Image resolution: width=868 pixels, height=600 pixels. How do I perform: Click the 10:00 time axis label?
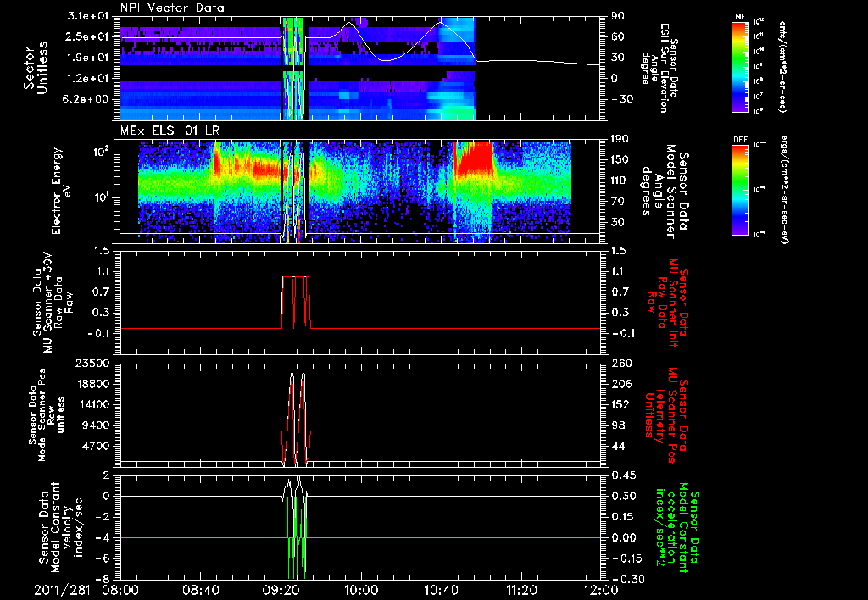[361, 590]
